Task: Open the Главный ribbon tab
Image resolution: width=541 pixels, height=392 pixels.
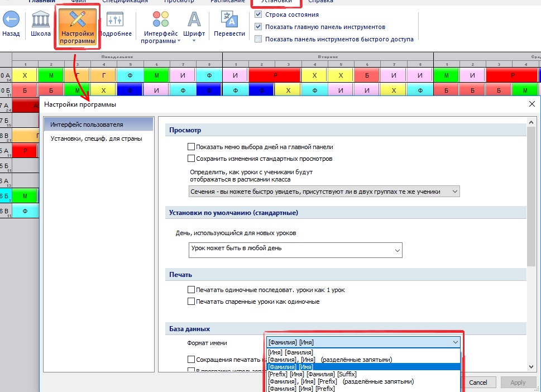Action: tap(42, 1)
